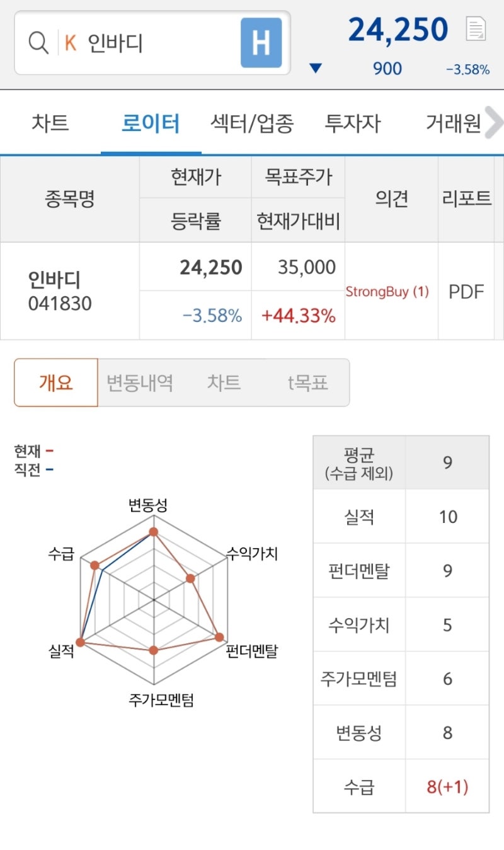504x850 pixels.
Task: Open the 거래원 tab
Action: click(454, 123)
